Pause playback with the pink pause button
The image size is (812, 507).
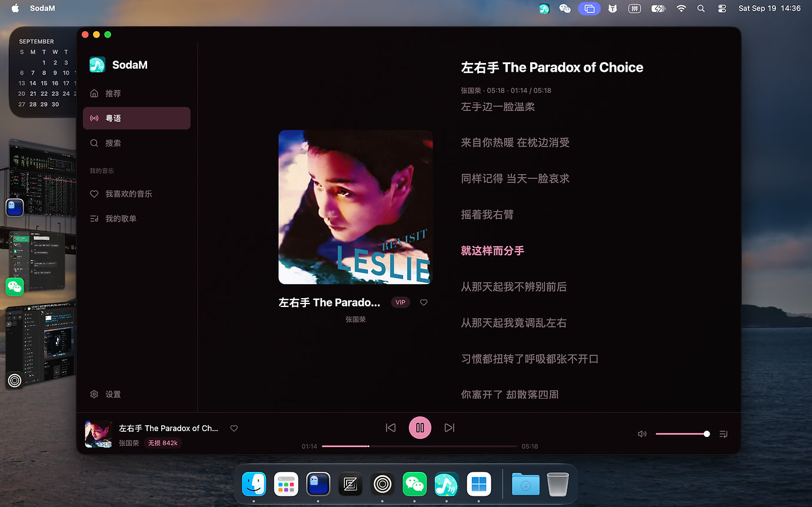tap(420, 428)
